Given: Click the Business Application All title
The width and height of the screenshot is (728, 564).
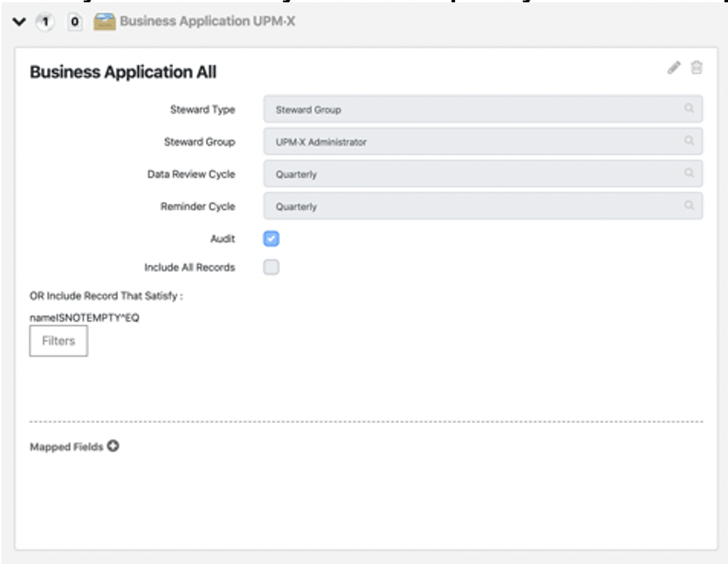Looking at the screenshot, I should point(123,72).
